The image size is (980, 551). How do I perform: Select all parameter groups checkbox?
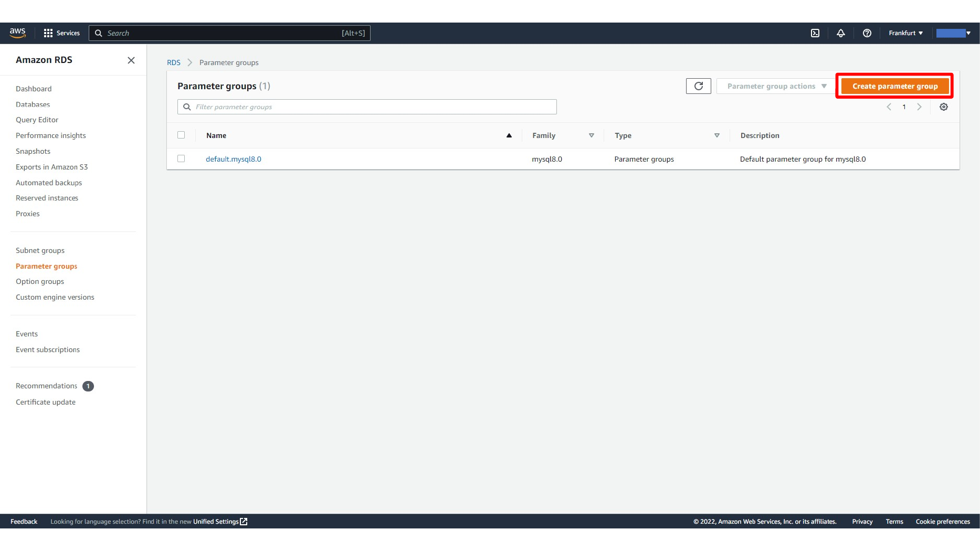(181, 135)
